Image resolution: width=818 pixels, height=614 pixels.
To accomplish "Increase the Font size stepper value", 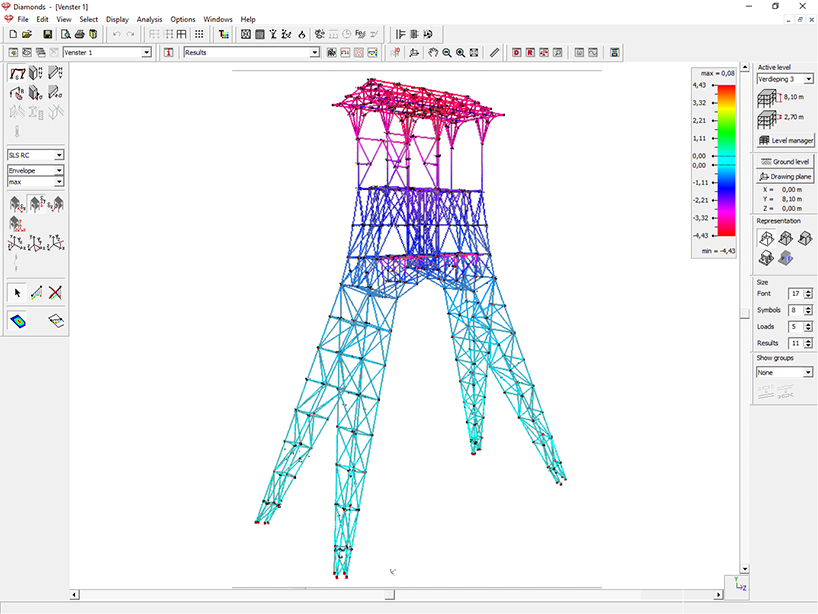I will click(x=807, y=291).
